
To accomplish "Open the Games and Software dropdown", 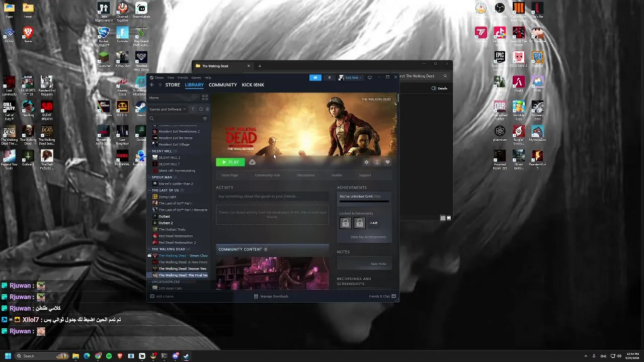I will [x=168, y=109].
